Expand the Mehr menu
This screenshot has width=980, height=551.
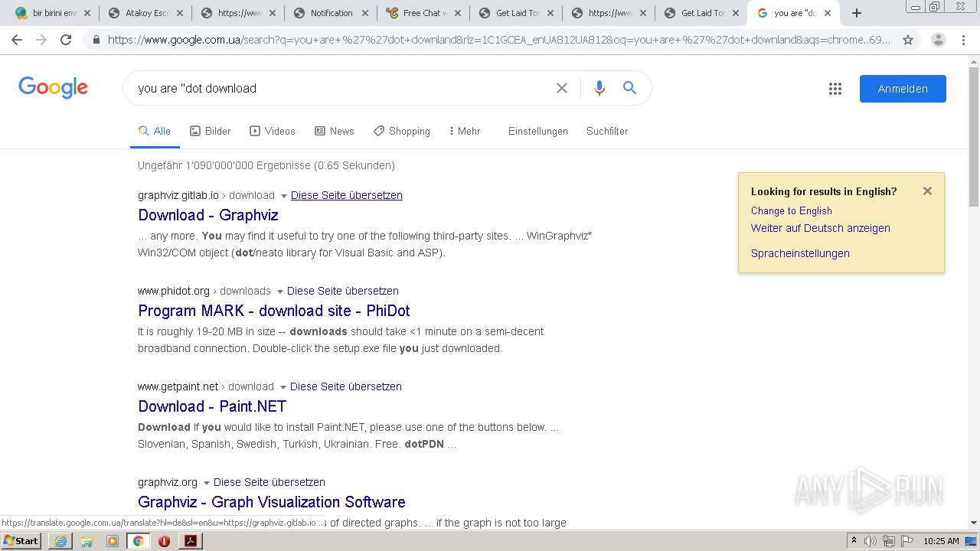click(465, 131)
